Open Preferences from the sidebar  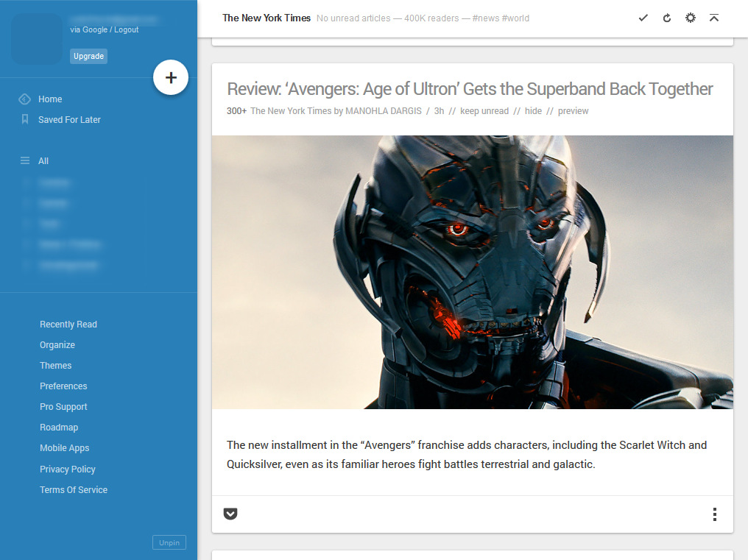63,386
